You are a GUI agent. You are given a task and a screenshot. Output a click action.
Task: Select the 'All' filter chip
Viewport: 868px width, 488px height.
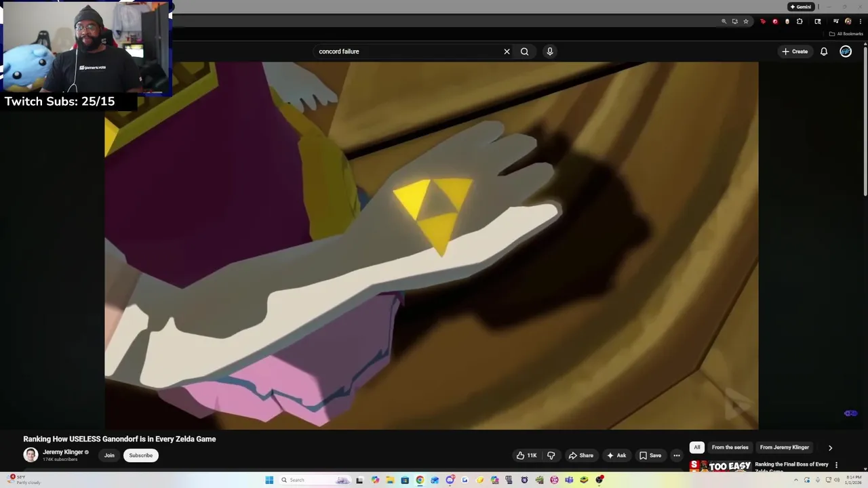click(x=696, y=447)
